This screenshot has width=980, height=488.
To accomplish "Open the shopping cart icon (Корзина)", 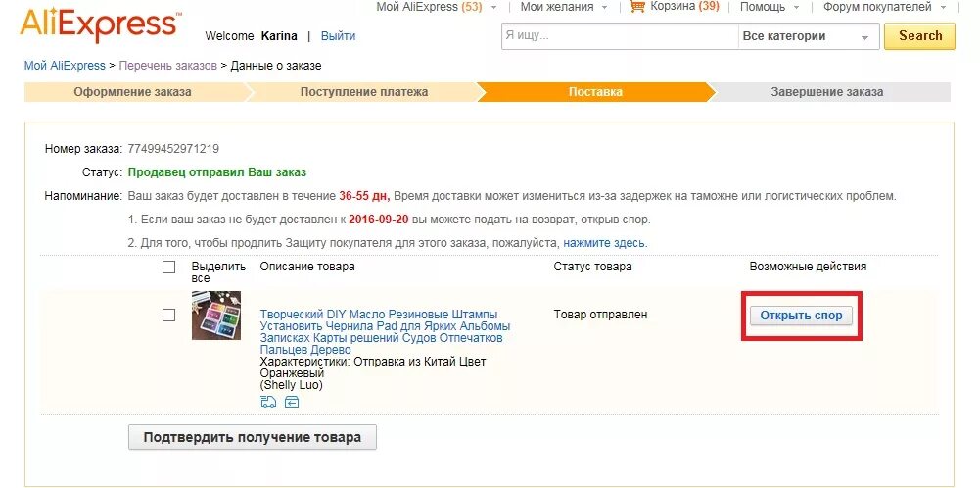I will [638, 7].
